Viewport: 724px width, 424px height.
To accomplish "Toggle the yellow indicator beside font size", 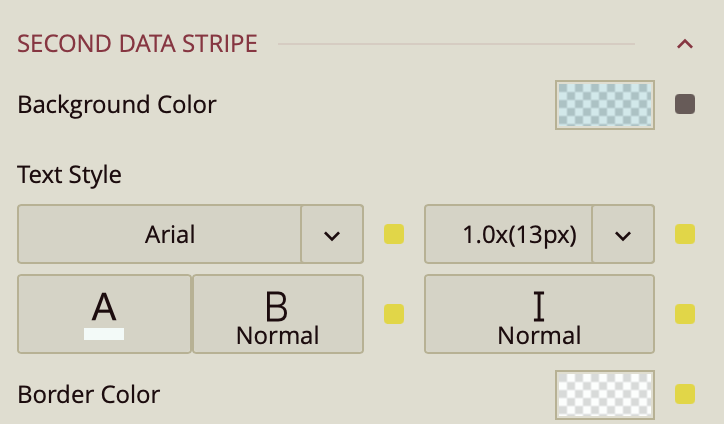I will pyautogui.click(x=685, y=235).
